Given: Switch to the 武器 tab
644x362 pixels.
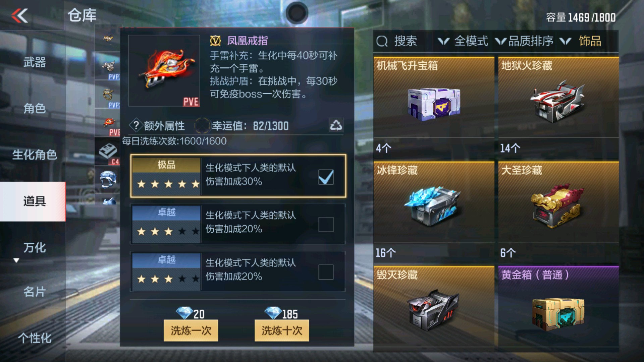Looking at the screenshot, I should 34,62.
